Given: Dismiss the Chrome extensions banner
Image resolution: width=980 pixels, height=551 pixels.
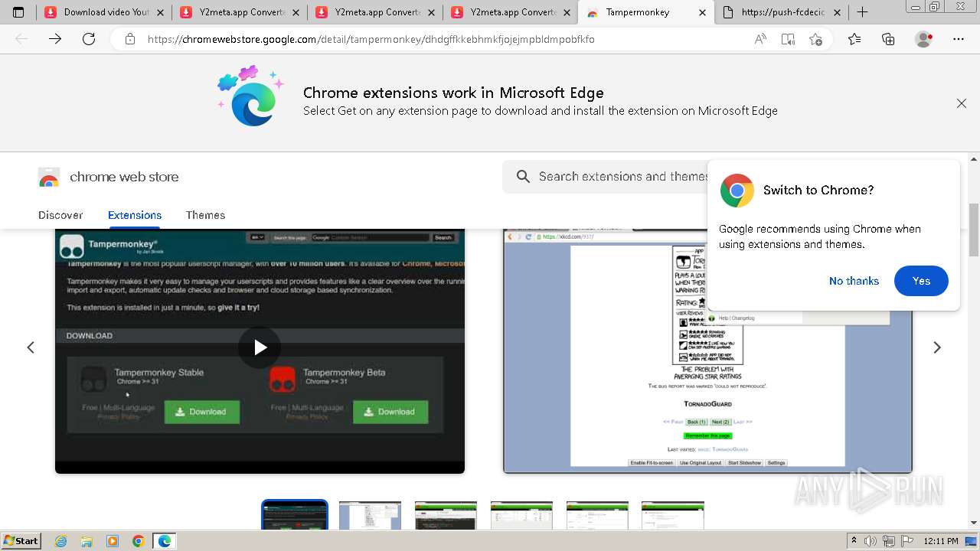Looking at the screenshot, I should tap(962, 103).
